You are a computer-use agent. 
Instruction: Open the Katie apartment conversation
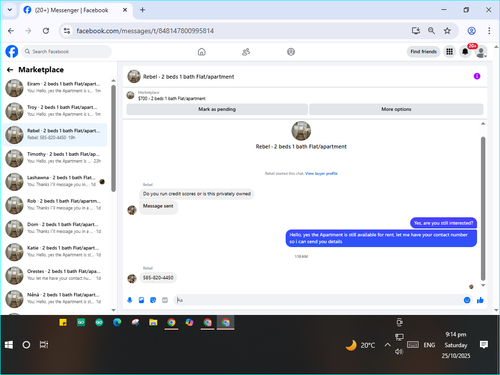coord(55,252)
